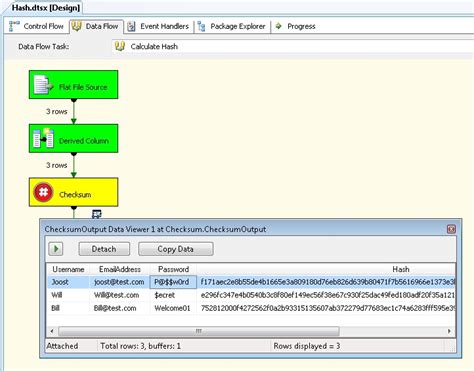The image size is (474, 371).
Task: Click the Username column header
Action: 68,269
